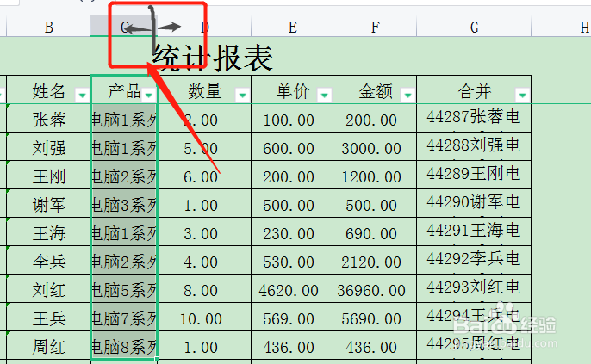This screenshot has width=591, height=364.
Task: Open the 产品 column filter dropdown
Action: [x=149, y=96]
